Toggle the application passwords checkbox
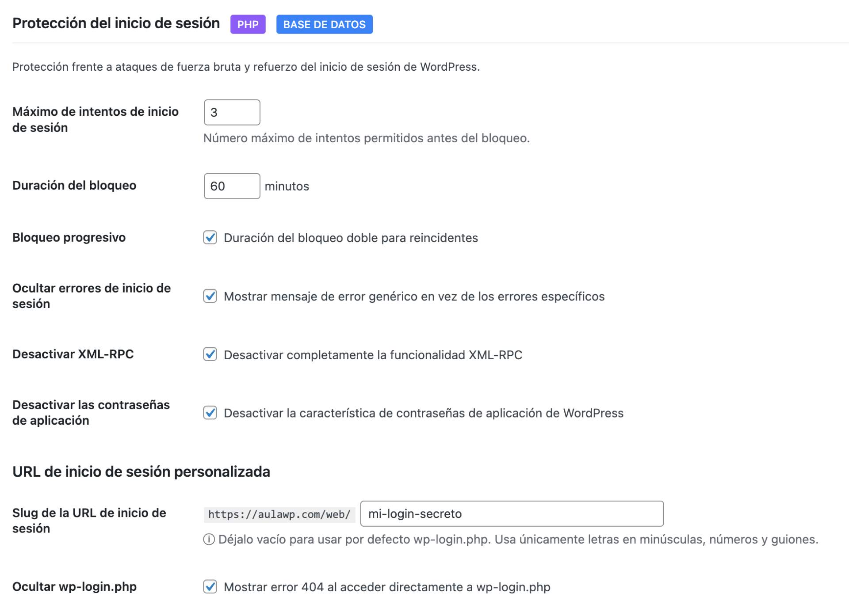 coord(210,413)
